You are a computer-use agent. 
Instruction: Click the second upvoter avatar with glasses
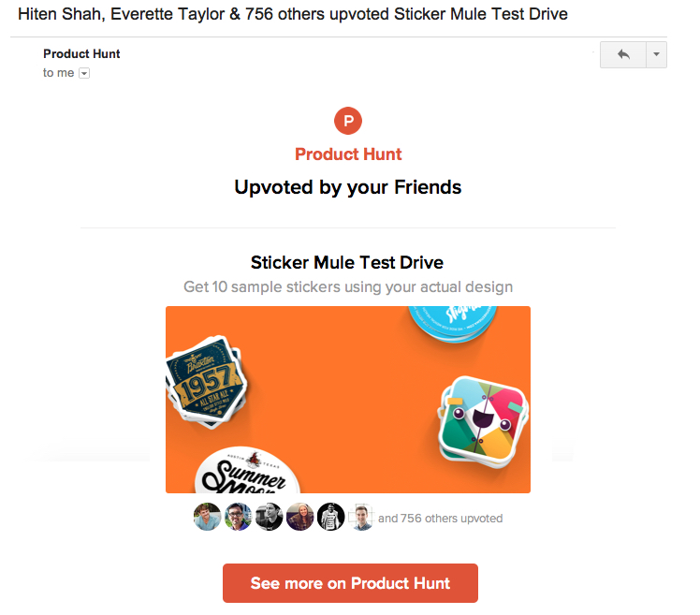pos(238,517)
